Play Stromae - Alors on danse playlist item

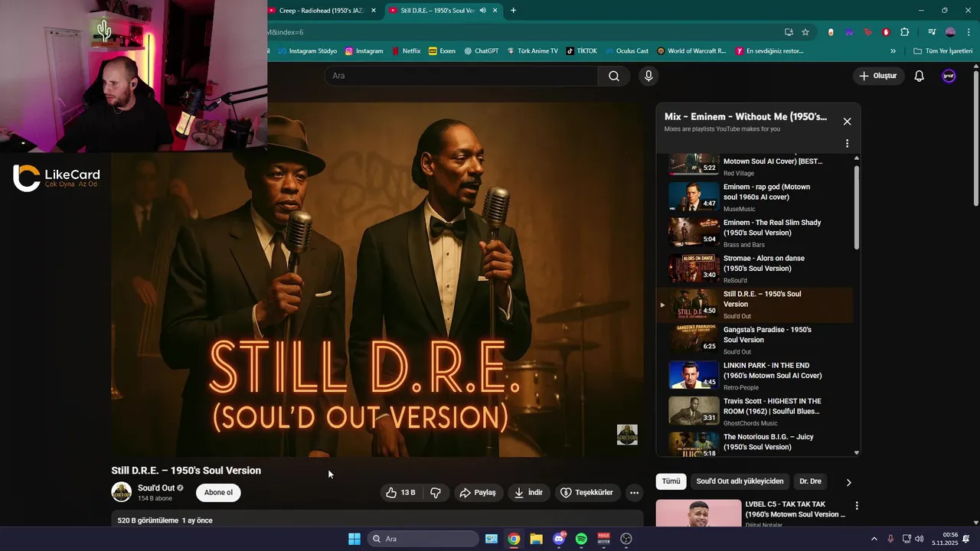754,269
